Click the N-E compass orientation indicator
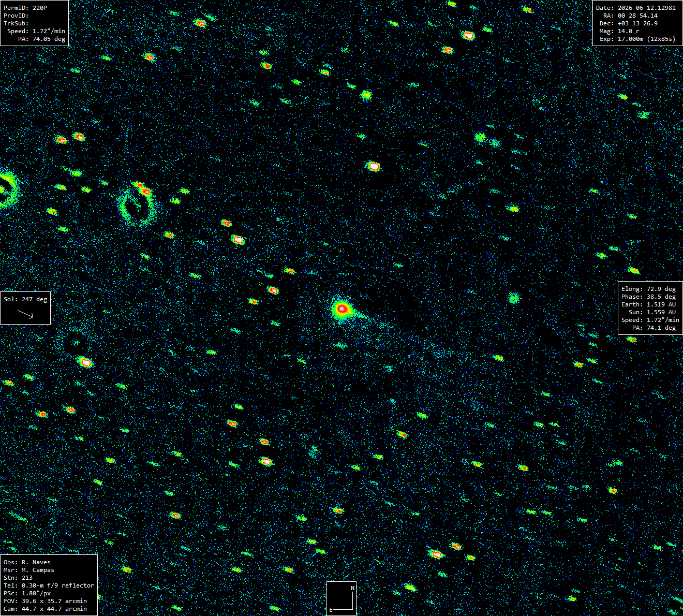 coord(341,598)
